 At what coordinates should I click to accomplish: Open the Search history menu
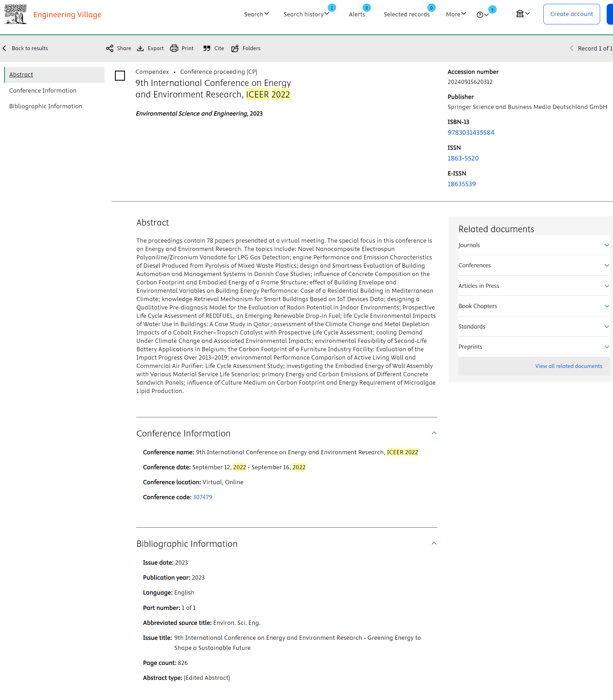tap(306, 14)
